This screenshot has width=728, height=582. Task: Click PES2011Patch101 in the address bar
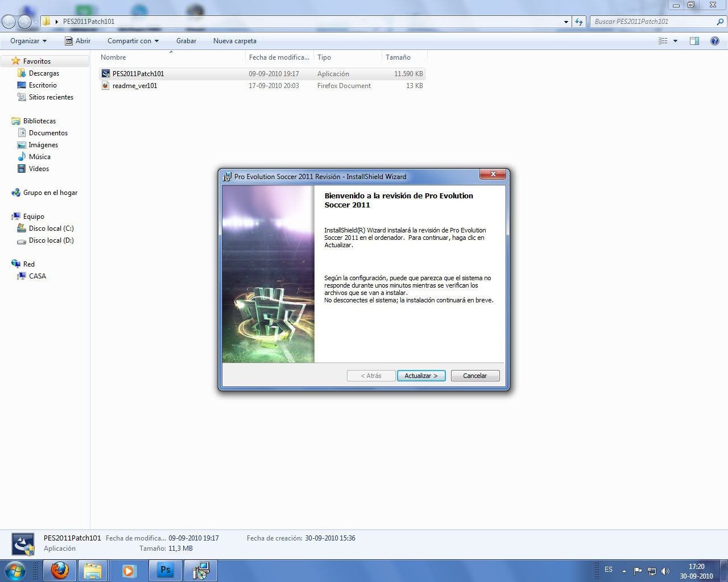tap(89, 22)
